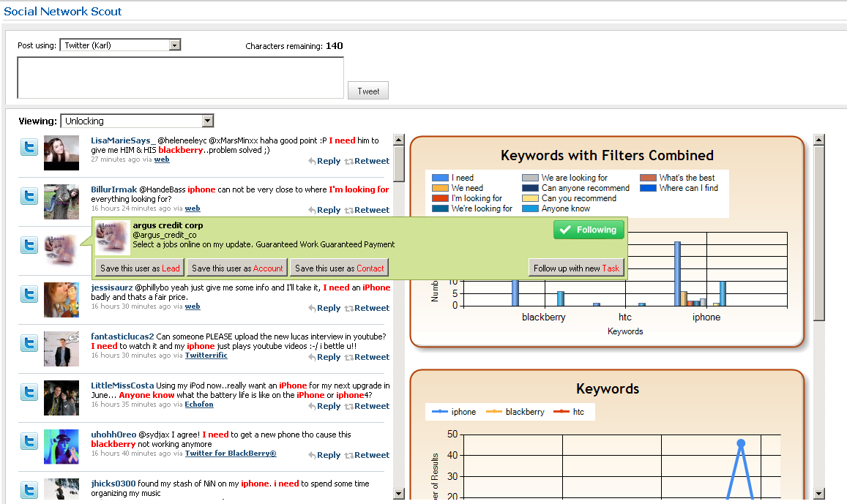Viewport: 847px width, 504px height.
Task: Open uhohh0reo profile picture
Action: point(61,447)
